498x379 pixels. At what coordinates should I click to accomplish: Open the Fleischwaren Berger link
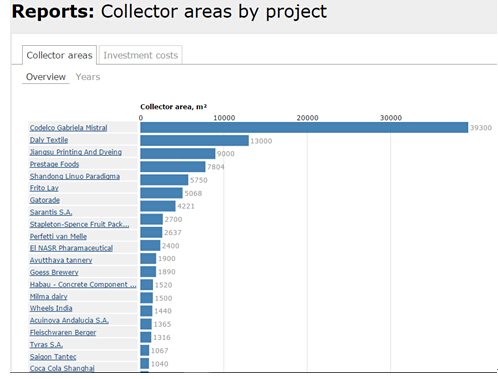(63, 332)
